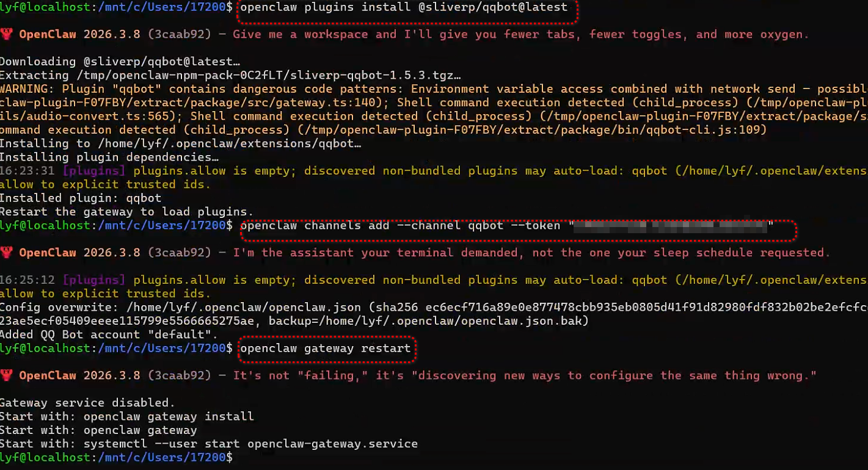Click the "Gateway service disabled." message
Image resolution: width=868 pixels, height=470 pixels.
coord(87,403)
